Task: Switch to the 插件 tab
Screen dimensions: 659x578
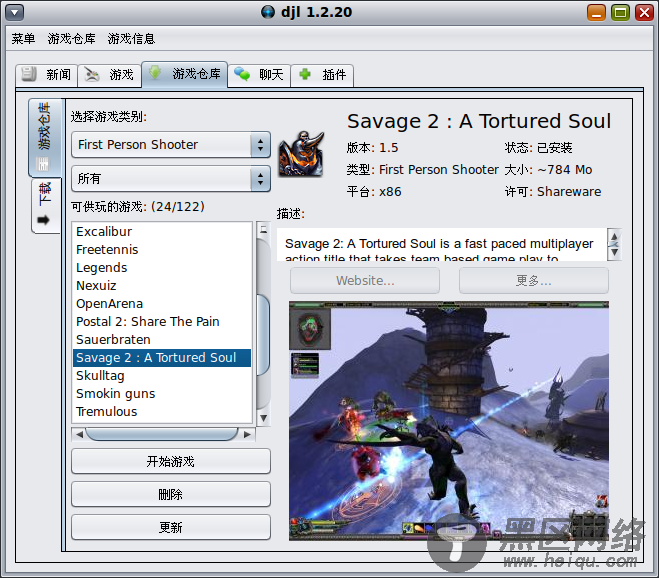Action: pyautogui.click(x=322, y=75)
